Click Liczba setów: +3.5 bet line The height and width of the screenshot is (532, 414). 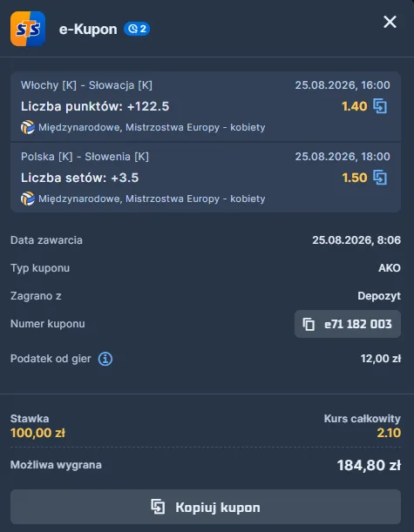80,178
